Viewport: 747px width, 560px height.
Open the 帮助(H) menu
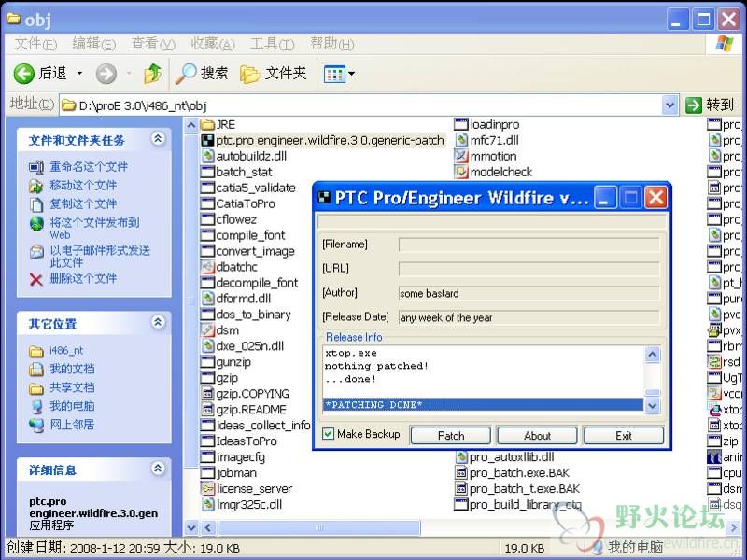pyautogui.click(x=332, y=44)
